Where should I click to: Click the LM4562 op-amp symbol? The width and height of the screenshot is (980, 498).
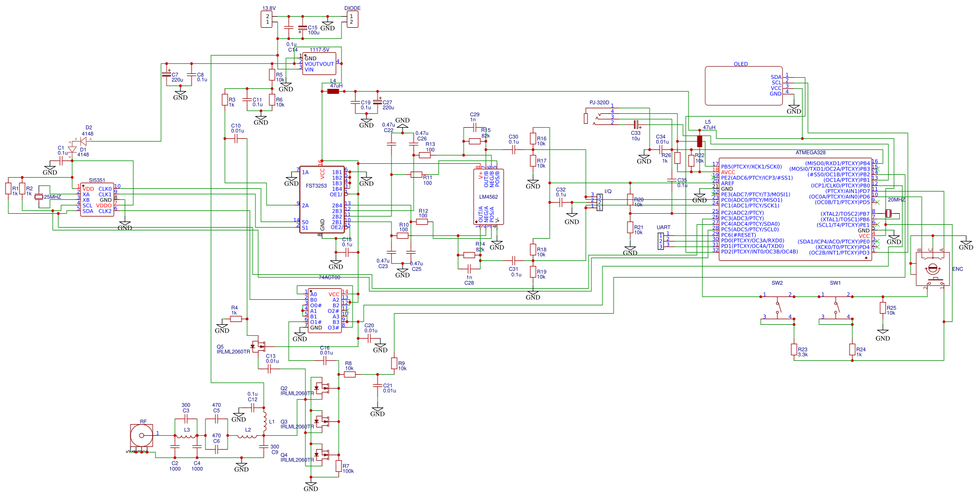(489, 197)
